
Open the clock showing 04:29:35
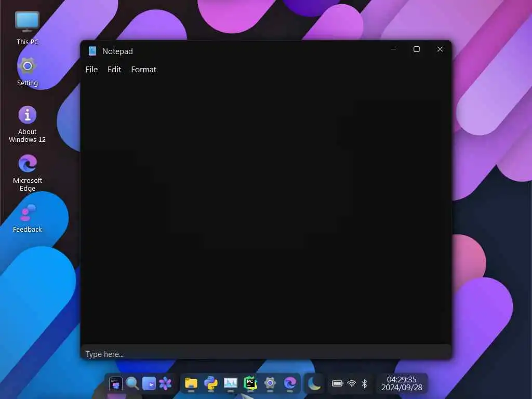[x=402, y=383]
